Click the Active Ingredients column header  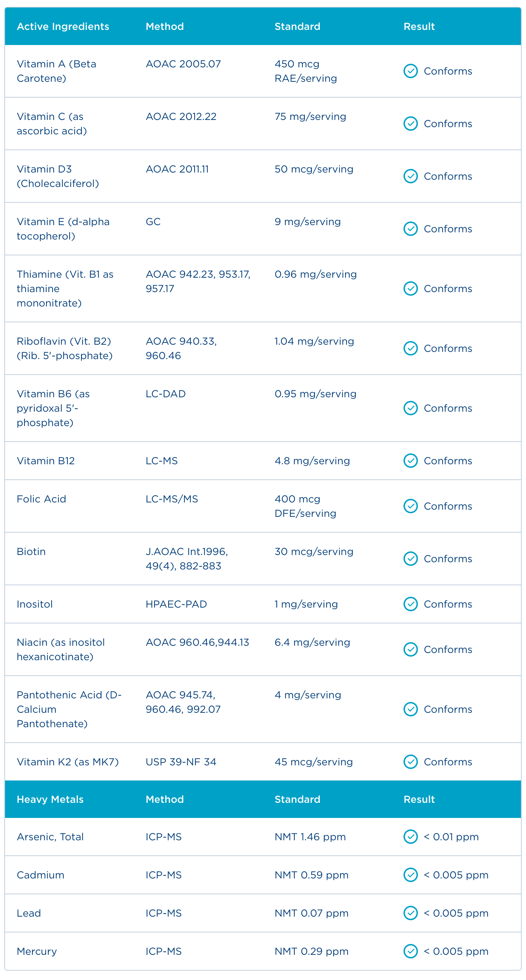pos(63,26)
